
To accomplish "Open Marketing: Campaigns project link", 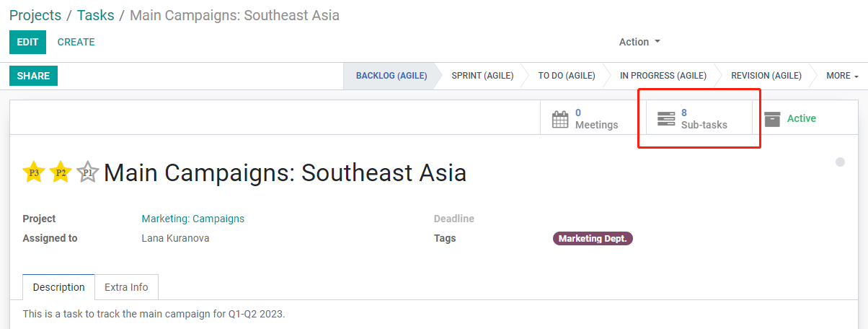I will (192, 219).
